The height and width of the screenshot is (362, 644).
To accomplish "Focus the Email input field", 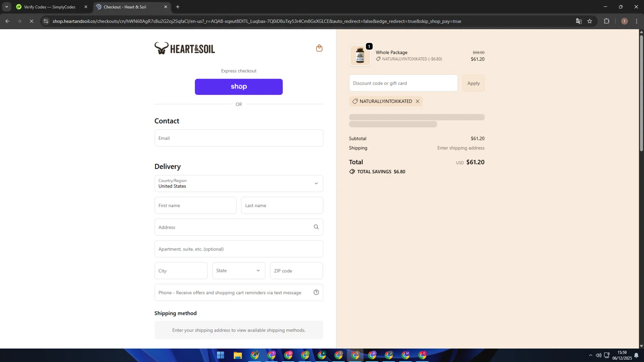I will [239, 138].
